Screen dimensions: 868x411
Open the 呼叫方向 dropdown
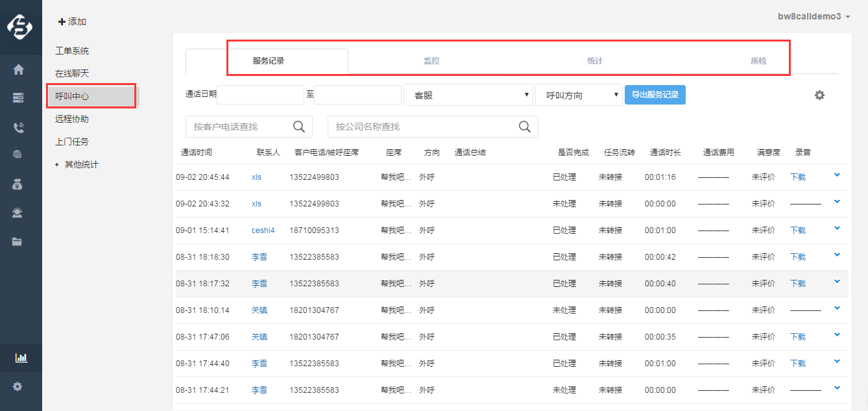(x=578, y=95)
